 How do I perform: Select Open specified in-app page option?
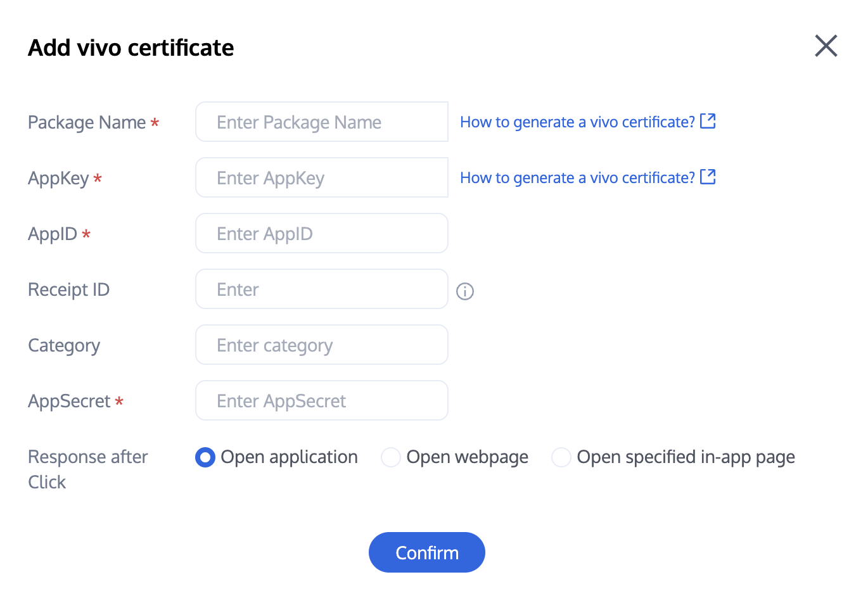pyautogui.click(x=561, y=457)
